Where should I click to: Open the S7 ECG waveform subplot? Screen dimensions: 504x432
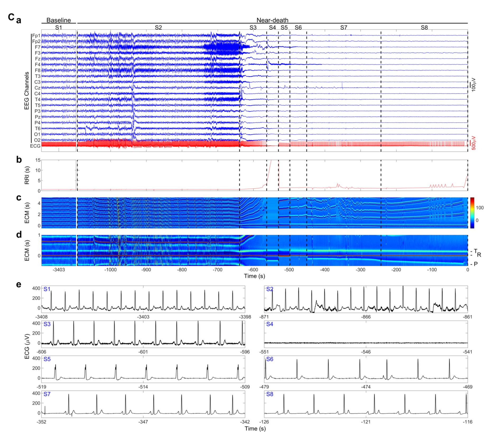143,404
